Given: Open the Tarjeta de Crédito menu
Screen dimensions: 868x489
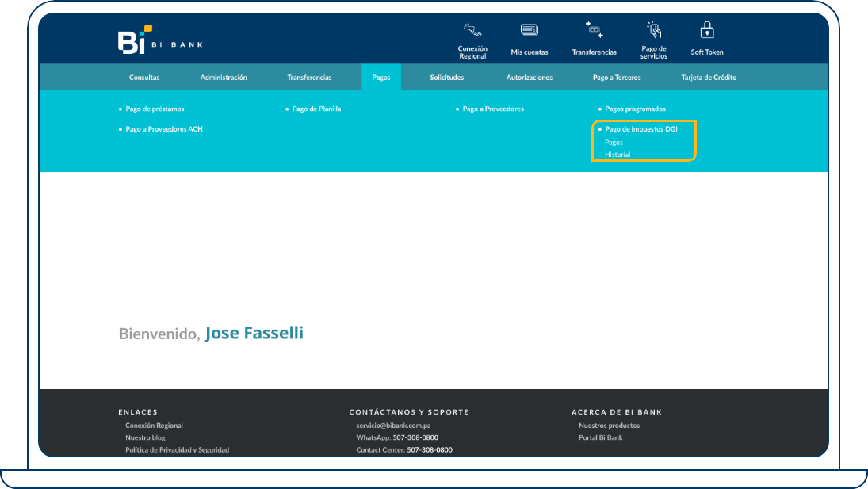Looking at the screenshot, I should coord(709,78).
